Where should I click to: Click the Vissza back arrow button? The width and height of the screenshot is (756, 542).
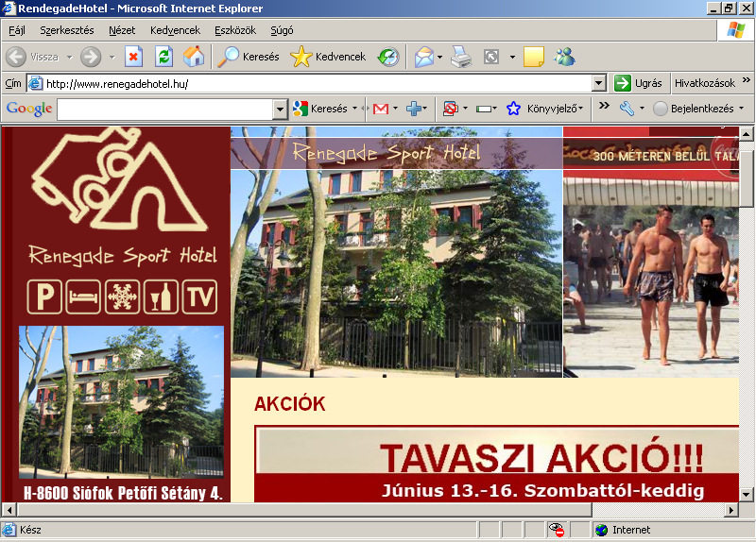coord(31,57)
